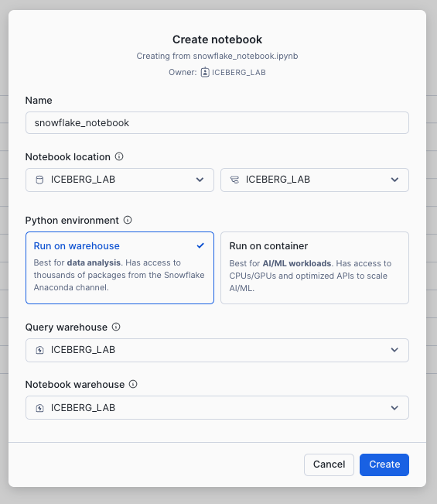This screenshot has height=504, width=437.
Task: Click the info icon beside Notebook location
Action: coord(119,156)
